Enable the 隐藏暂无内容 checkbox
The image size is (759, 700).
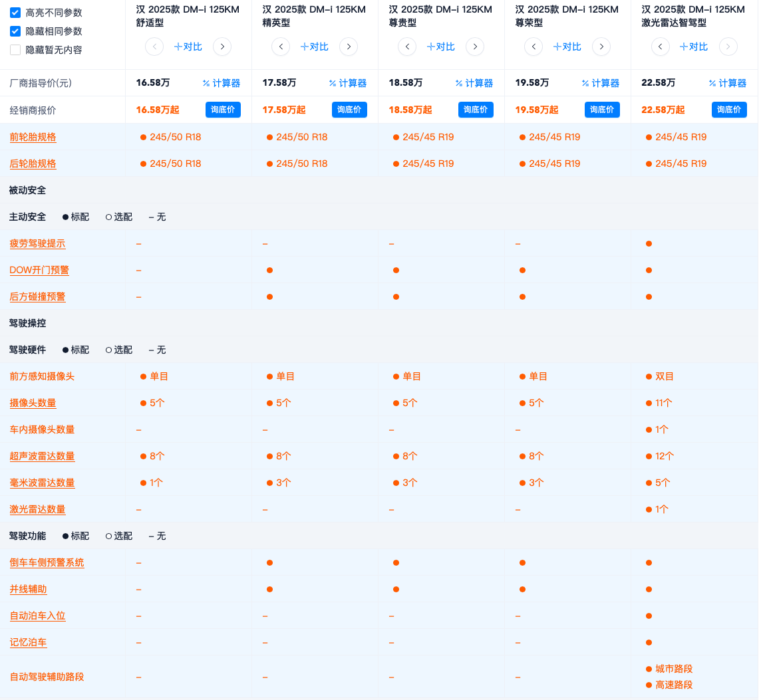pos(15,50)
